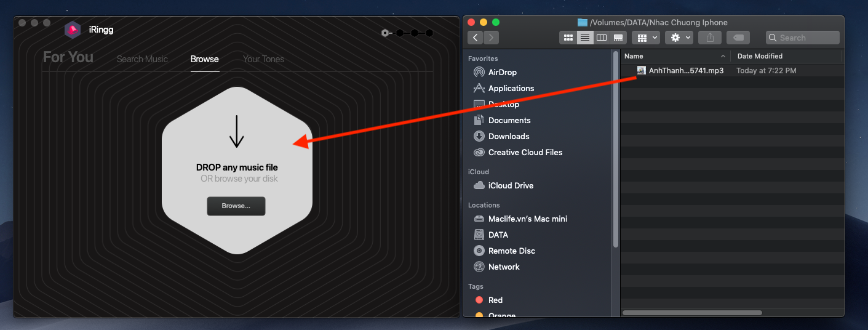This screenshot has width=868, height=330.
Task: Select list view toggle in Finder
Action: click(x=585, y=38)
